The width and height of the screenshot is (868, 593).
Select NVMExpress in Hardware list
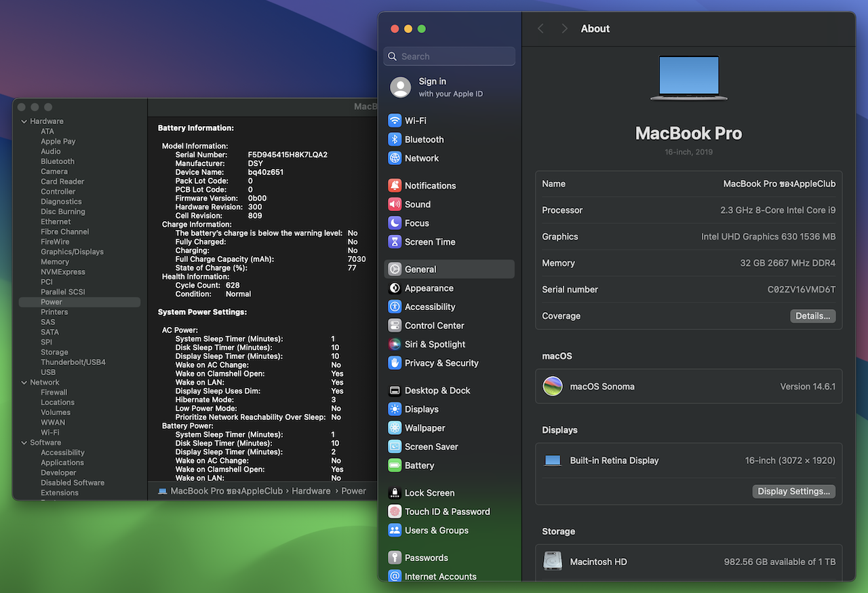63,272
